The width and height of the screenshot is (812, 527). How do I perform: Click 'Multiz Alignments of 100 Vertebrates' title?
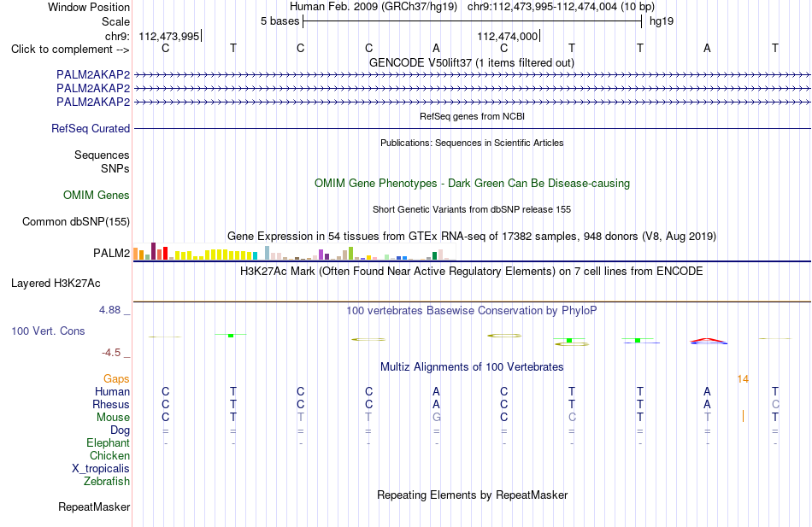click(472, 367)
